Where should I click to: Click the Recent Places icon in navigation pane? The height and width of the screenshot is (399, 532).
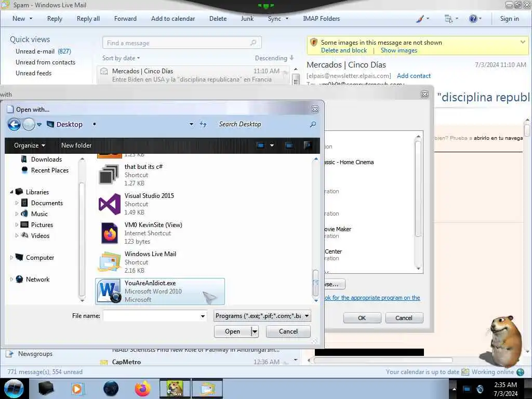24,170
